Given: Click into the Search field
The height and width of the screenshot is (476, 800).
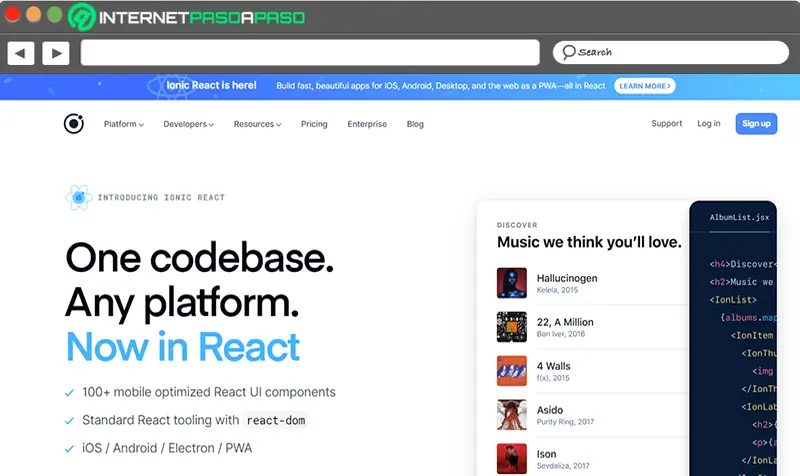Looking at the screenshot, I should 670,53.
